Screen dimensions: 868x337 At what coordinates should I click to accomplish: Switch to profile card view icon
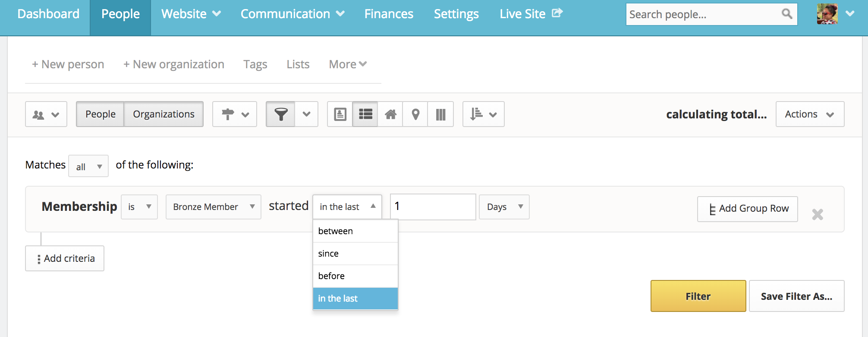click(x=340, y=114)
